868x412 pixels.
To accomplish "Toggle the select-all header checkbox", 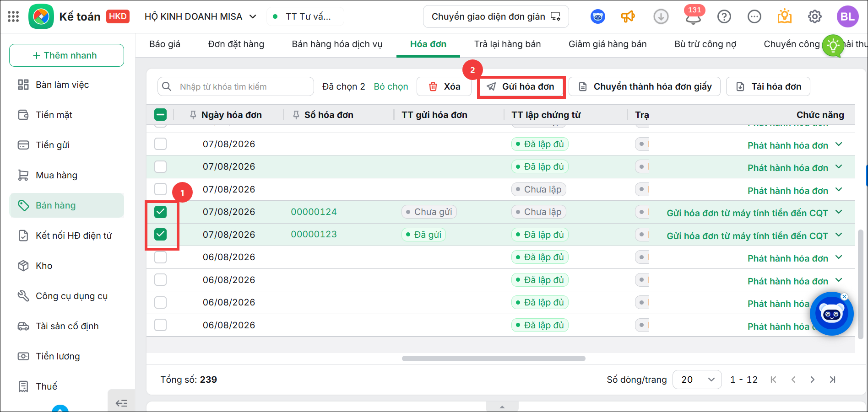I will pyautogui.click(x=161, y=115).
